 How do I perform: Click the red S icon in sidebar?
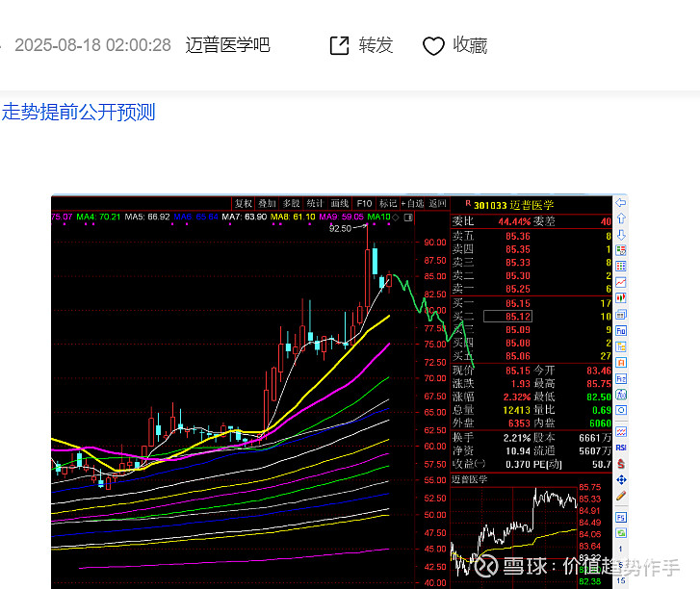click(620, 464)
